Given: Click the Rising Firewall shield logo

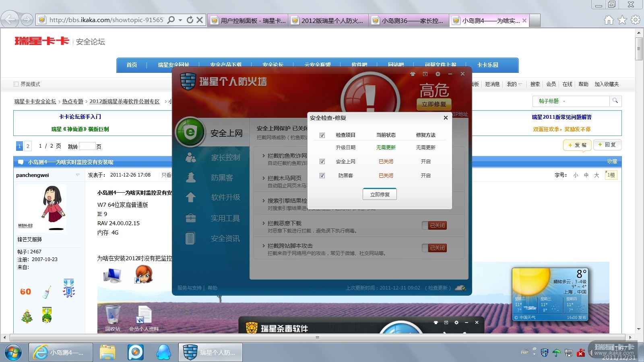Looking at the screenshot, I should (x=188, y=81).
